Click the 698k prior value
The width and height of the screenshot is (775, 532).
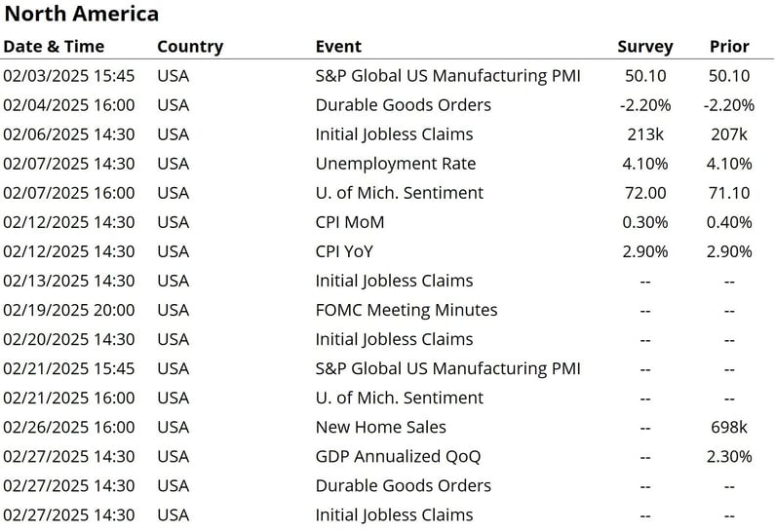pyautogui.click(x=729, y=427)
